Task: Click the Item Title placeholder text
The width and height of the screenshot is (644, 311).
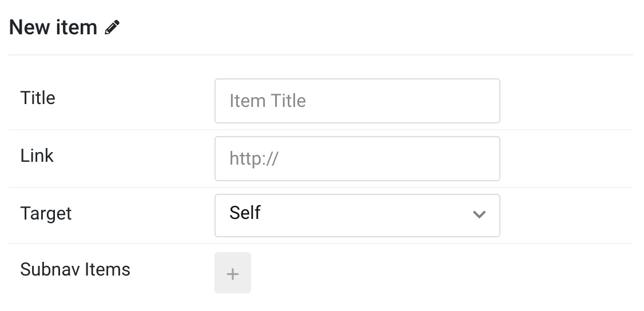Action: pos(267,101)
